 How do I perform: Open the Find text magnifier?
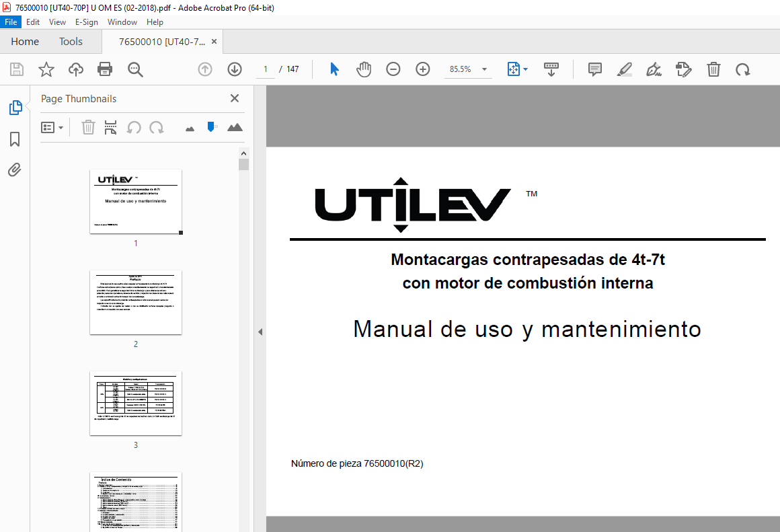pos(135,69)
